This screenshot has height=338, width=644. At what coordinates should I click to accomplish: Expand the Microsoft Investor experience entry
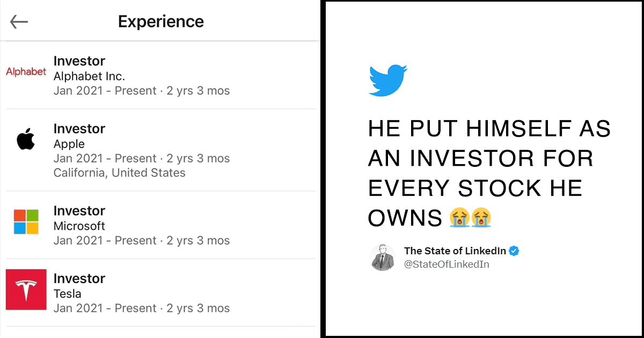click(x=79, y=210)
